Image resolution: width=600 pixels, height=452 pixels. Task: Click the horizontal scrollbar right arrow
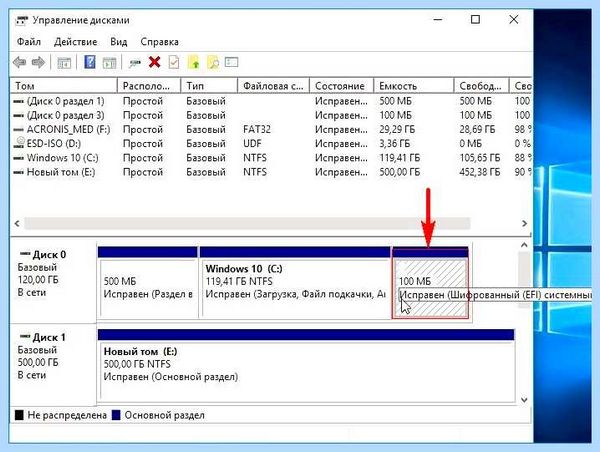(x=524, y=223)
